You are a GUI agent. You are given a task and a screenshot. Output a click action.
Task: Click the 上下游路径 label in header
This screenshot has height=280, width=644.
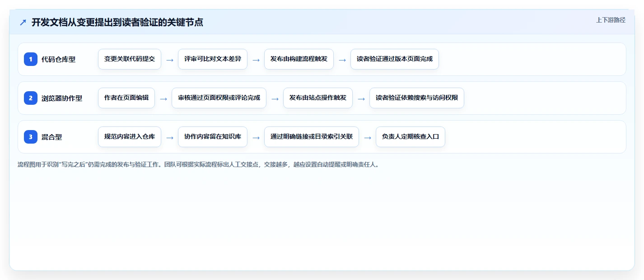tap(611, 20)
